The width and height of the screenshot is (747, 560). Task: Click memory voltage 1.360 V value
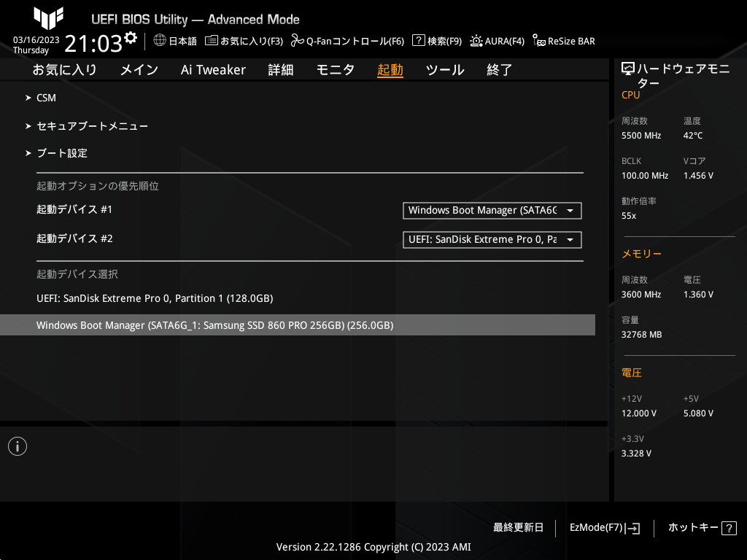point(698,295)
